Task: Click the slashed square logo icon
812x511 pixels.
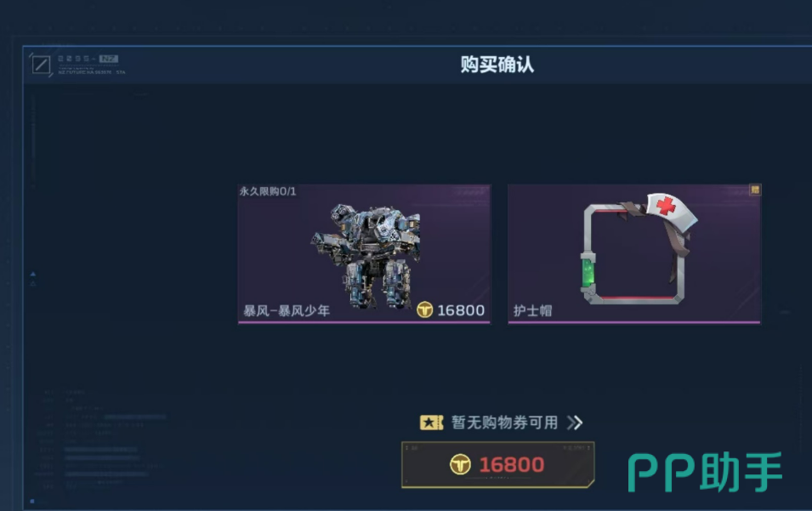Action: [x=41, y=65]
